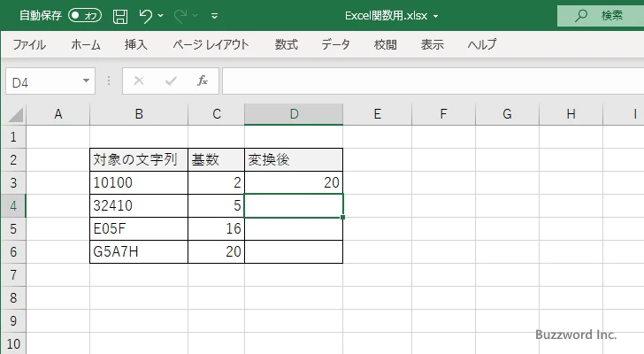Click cell D3 showing result 20
Screen dimensions: 644x354
click(294, 182)
